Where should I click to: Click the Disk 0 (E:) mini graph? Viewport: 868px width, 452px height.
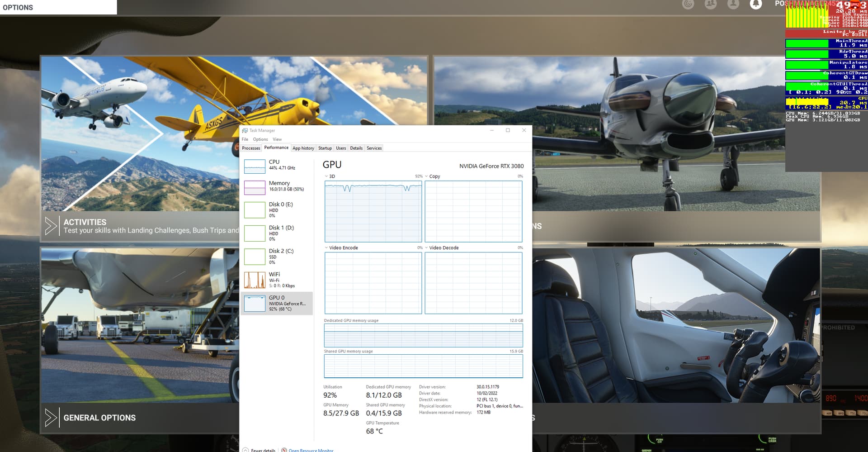pos(255,210)
